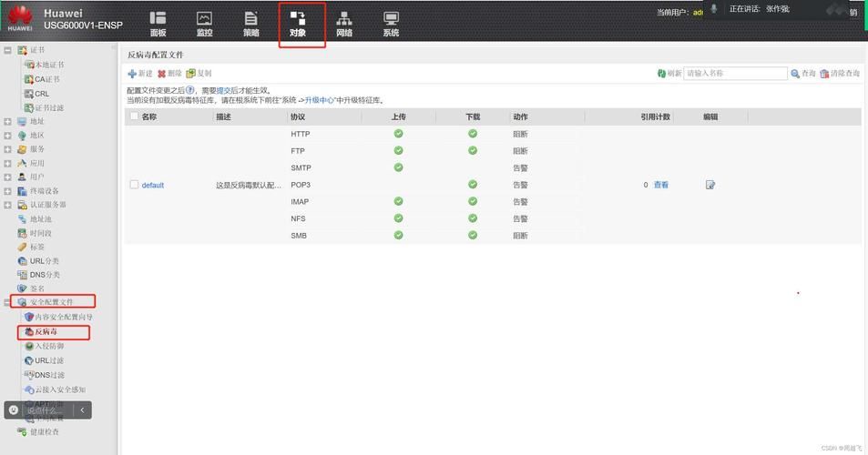Expand the 服务 service node

pyautogui.click(x=7, y=149)
